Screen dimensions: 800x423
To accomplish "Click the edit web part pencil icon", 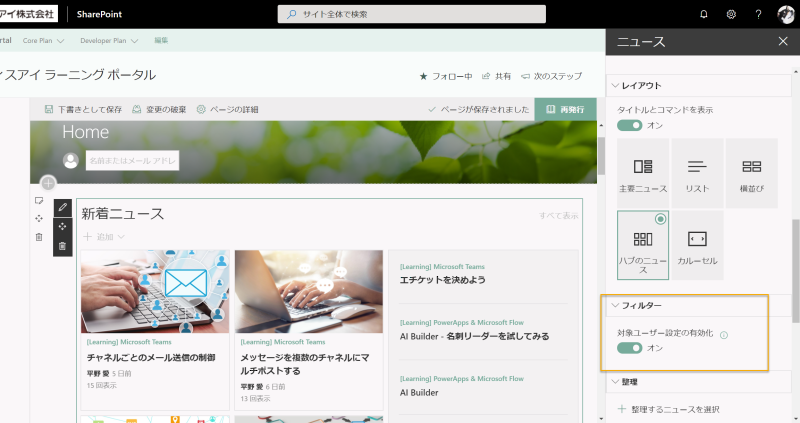I will click(63, 207).
